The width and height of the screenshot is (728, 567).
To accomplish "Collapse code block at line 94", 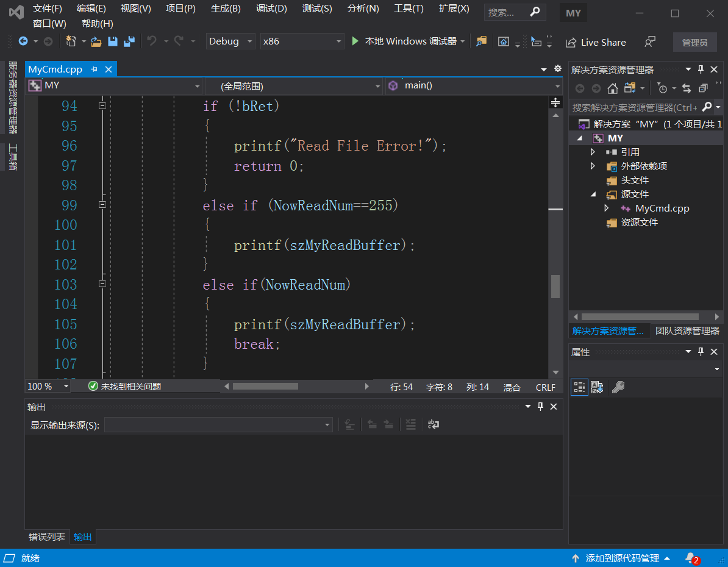I will (x=102, y=106).
